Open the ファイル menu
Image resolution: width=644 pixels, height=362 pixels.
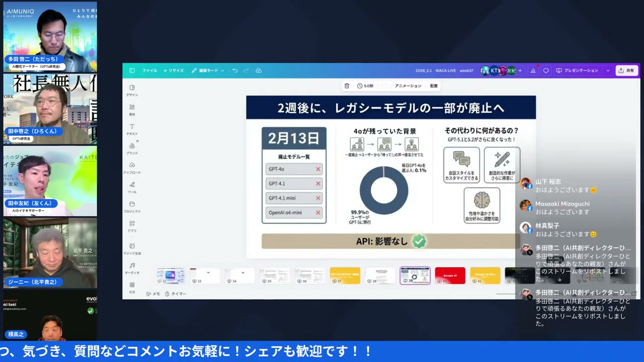coord(149,70)
